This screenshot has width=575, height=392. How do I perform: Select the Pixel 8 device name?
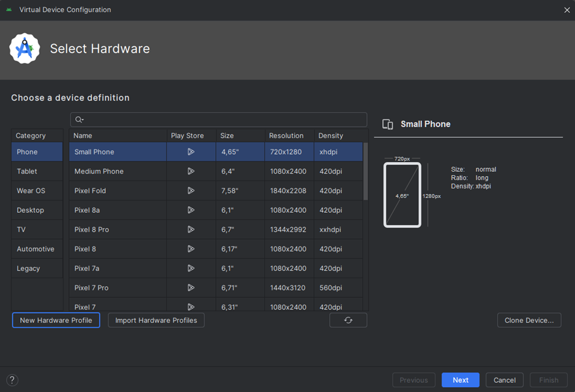tap(85, 249)
